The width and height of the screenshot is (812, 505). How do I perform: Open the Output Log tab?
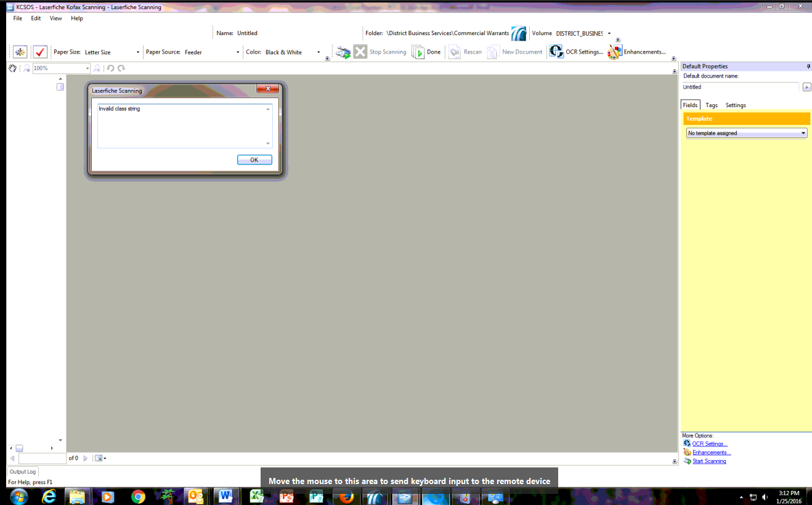[23, 472]
